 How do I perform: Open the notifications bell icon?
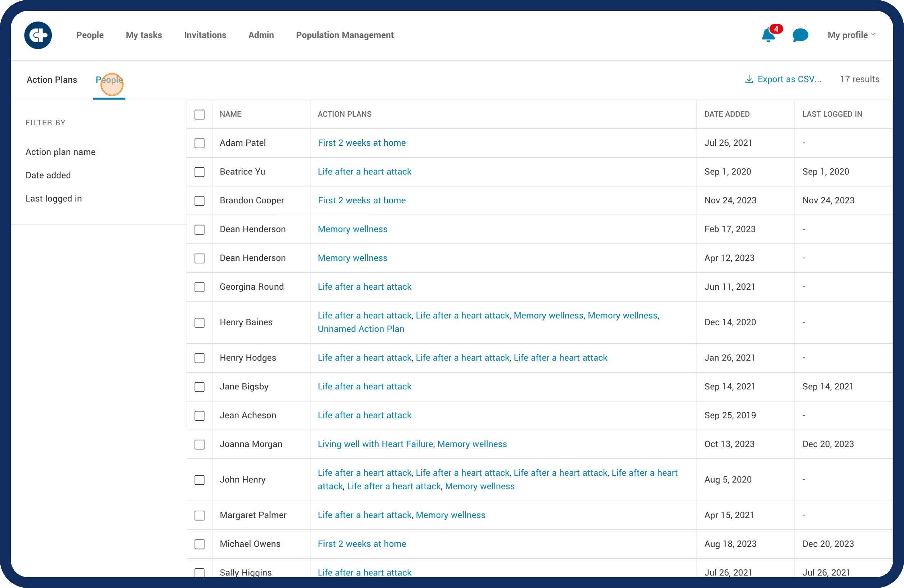click(x=768, y=35)
